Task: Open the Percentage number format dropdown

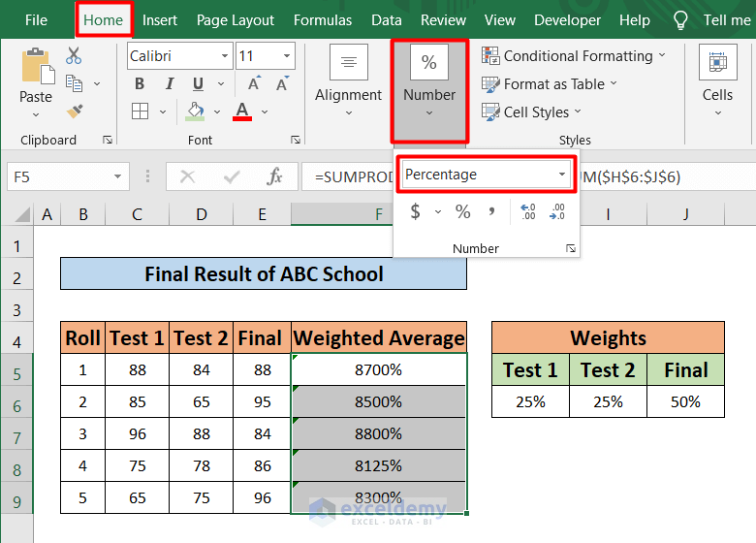Action: tap(562, 175)
